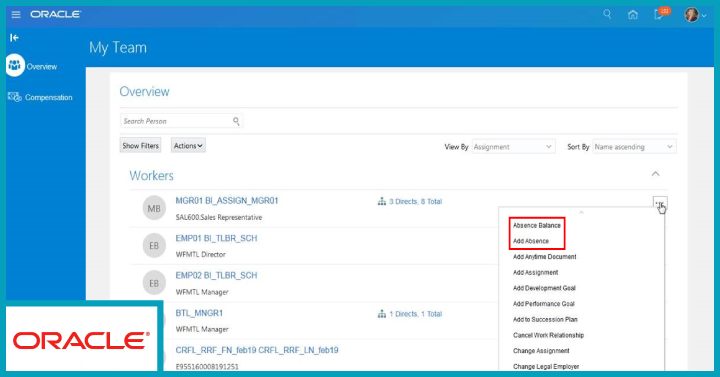
Task: Choose Add to Succession Plan
Action: tap(545, 319)
